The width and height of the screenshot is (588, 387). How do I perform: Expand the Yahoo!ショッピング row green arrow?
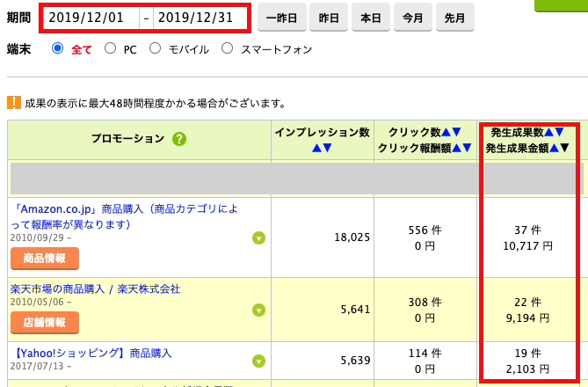(x=258, y=361)
